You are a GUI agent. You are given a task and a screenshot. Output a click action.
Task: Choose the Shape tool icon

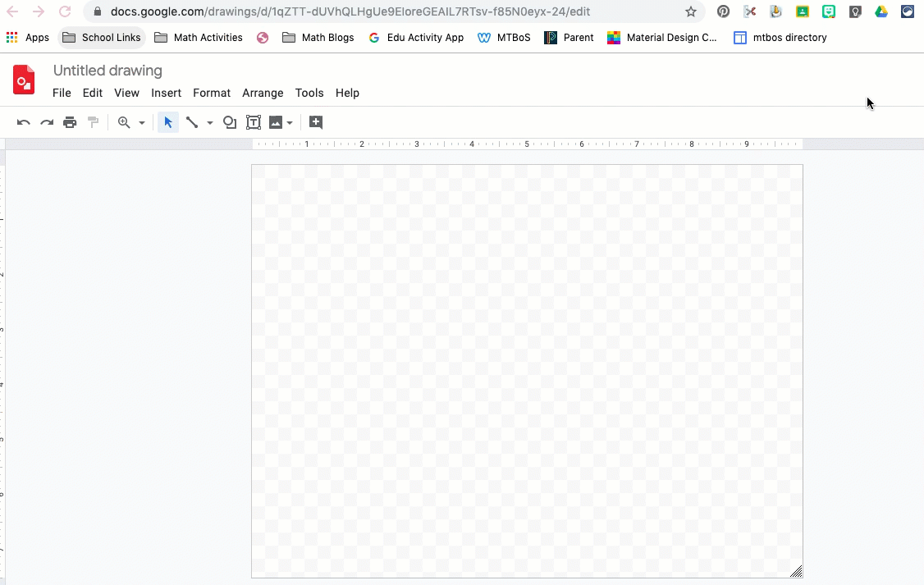230,122
